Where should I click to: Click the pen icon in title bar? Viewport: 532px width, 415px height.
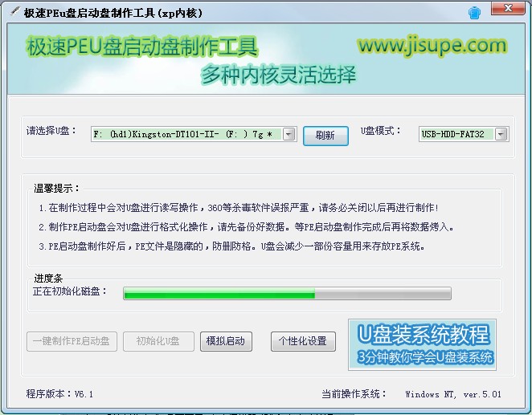point(15,11)
